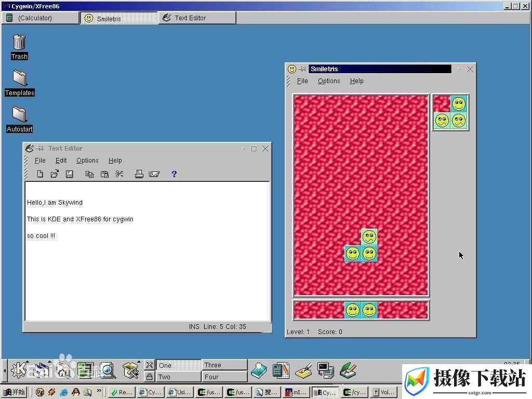The height and width of the screenshot is (399, 532).
Task: Click the paste clipboard icon in Text Editor
Action: (104, 174)
